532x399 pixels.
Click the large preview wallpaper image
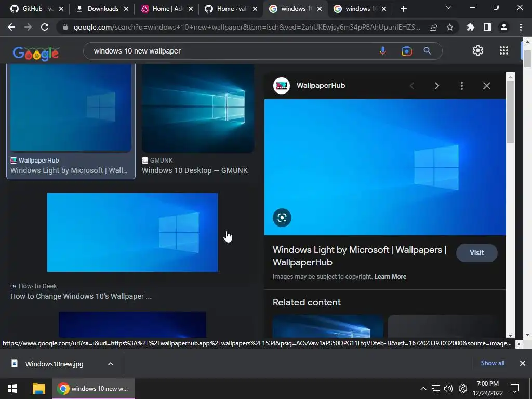[385, 167]
